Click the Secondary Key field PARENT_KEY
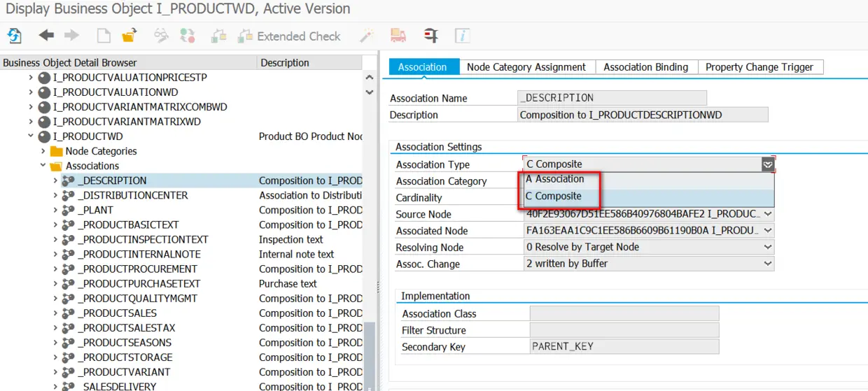The image size is (868, 391). click(x=624, y=347)
